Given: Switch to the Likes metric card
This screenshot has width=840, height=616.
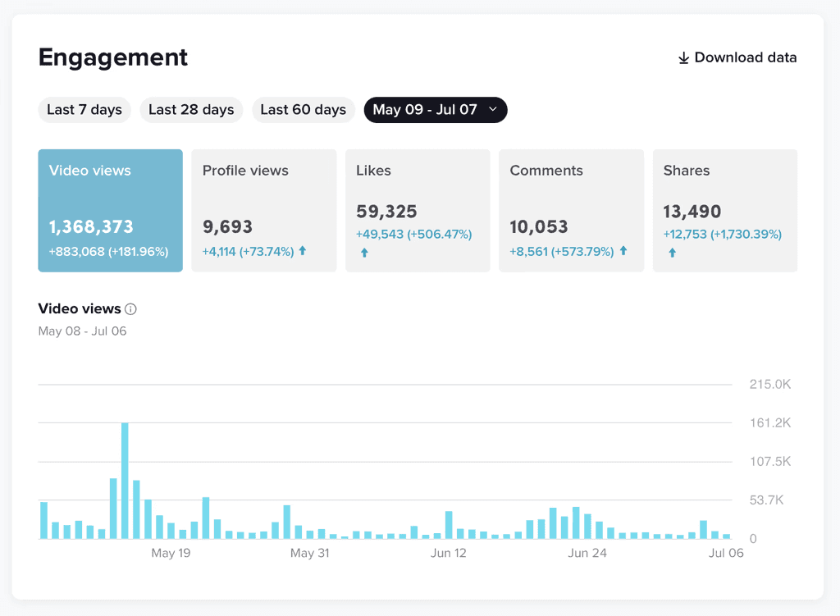Looking at the screenshot, I should point(418,211).
